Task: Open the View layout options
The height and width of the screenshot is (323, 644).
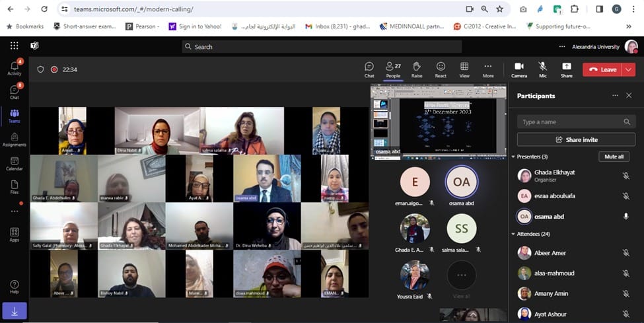Action: [x=464, y=69]
